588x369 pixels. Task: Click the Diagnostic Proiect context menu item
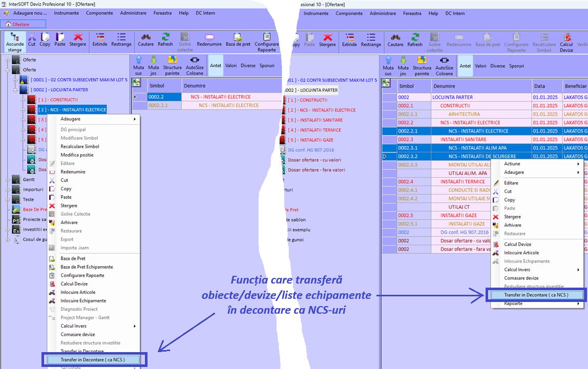point(80,309)
